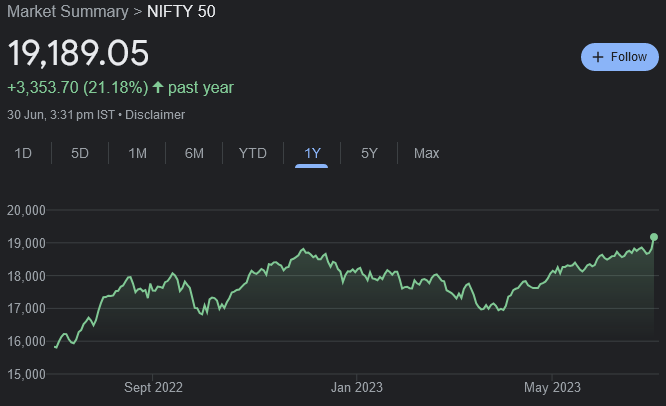Show the 1M chart range

(x=137, y=153)
